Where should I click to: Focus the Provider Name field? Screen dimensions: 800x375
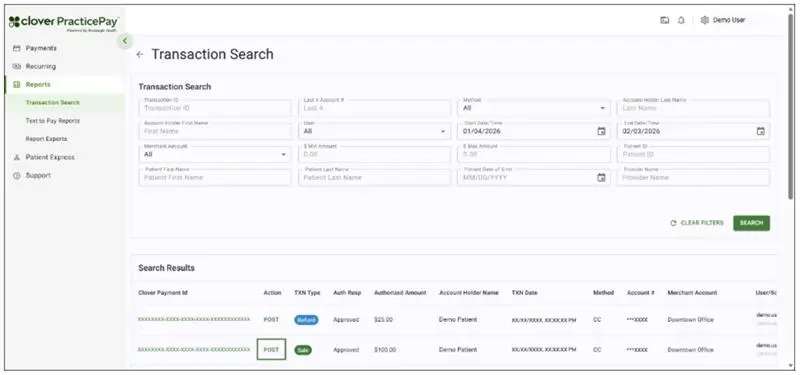tap(693, 178)
